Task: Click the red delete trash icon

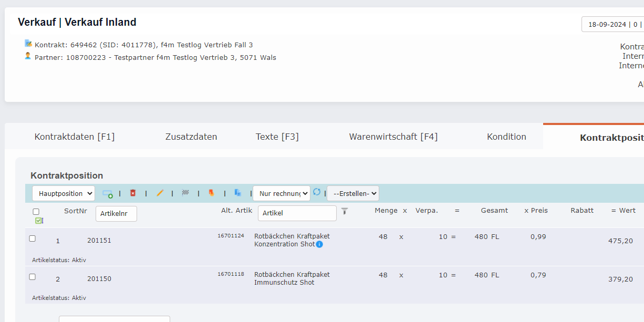Action: (x=133, y=193)
